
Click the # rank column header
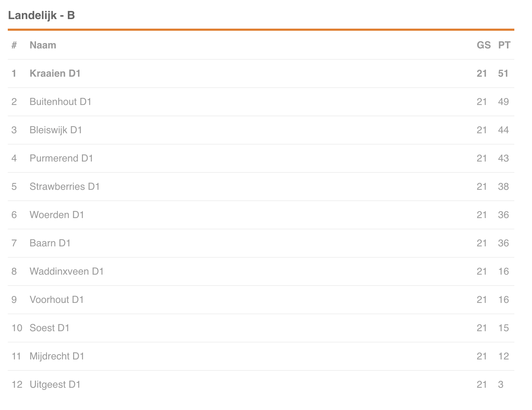(x=14, y=45)
